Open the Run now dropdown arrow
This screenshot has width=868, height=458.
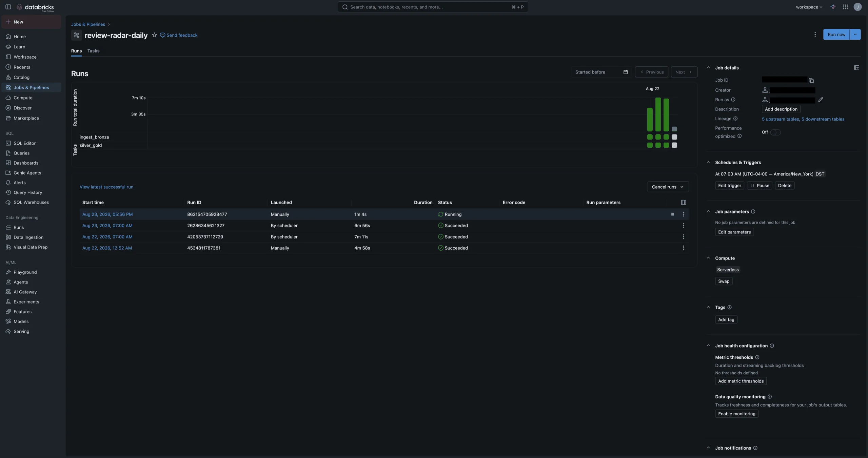point(855,35)
